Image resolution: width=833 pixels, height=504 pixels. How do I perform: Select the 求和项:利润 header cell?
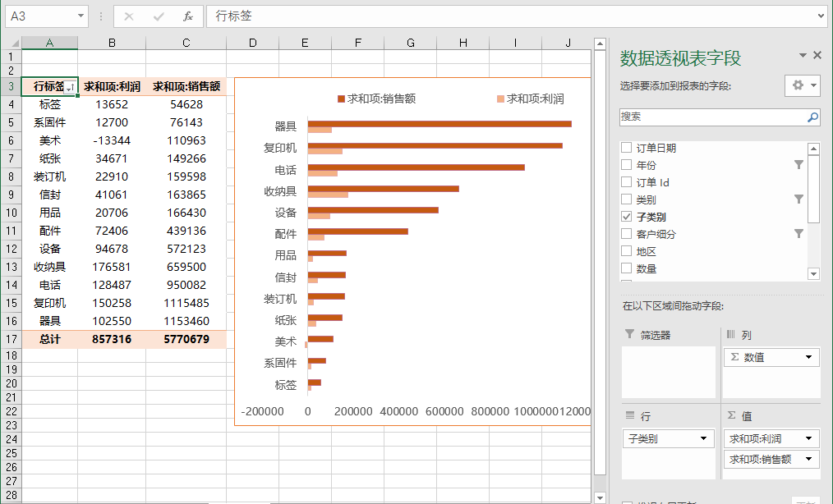click(112, 86)
